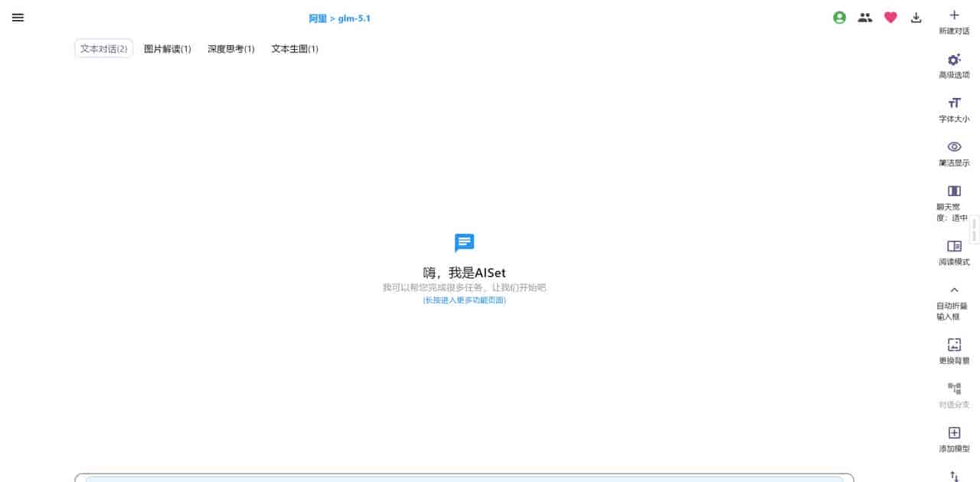Click the blue chat bubble icon
Screen dimensions: 980x482
coord(464,244)
